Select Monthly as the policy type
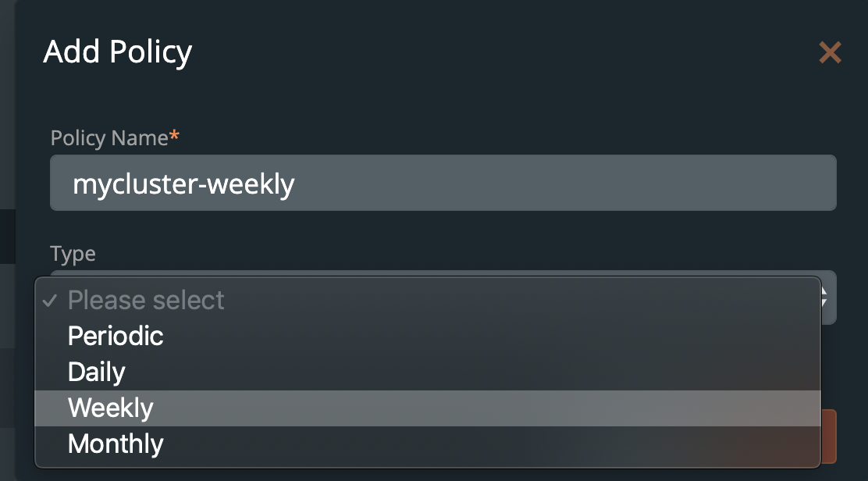Image resolution: width=868 pixels, height=481 pixels. (x=116, y=444)
